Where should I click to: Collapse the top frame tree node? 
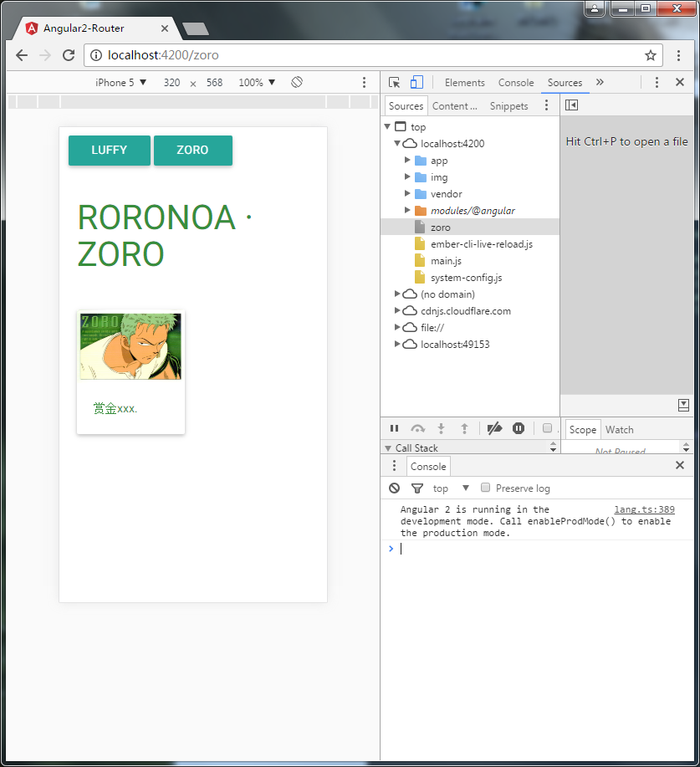click(x=387, y=126)
